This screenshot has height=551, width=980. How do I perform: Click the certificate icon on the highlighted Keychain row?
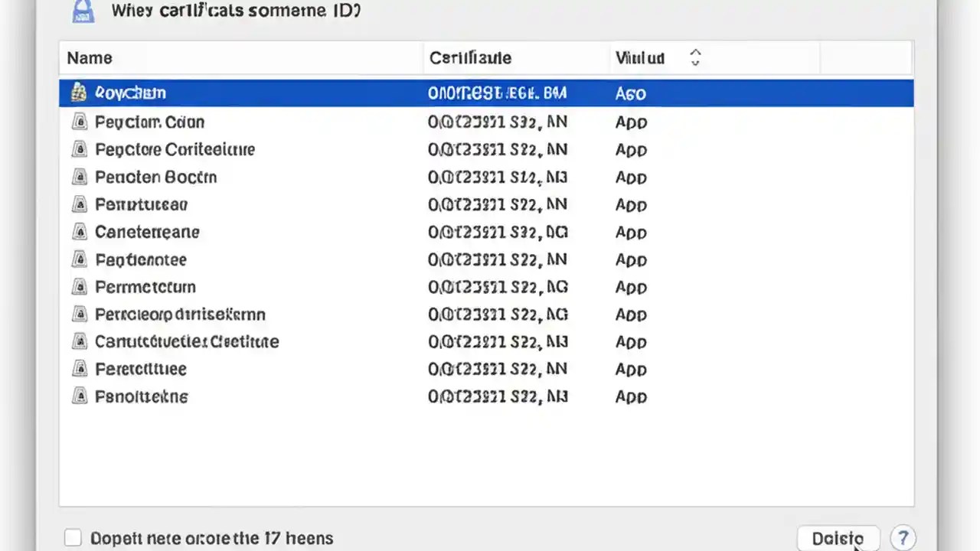click(x=78, y=93)
